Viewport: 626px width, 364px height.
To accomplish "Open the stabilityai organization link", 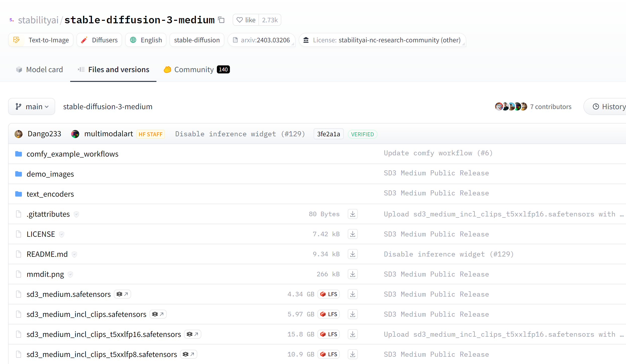I will tap(38, 20).
